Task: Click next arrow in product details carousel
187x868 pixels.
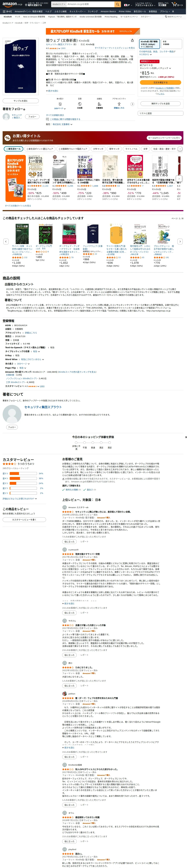Action: (x=132, y=104)
